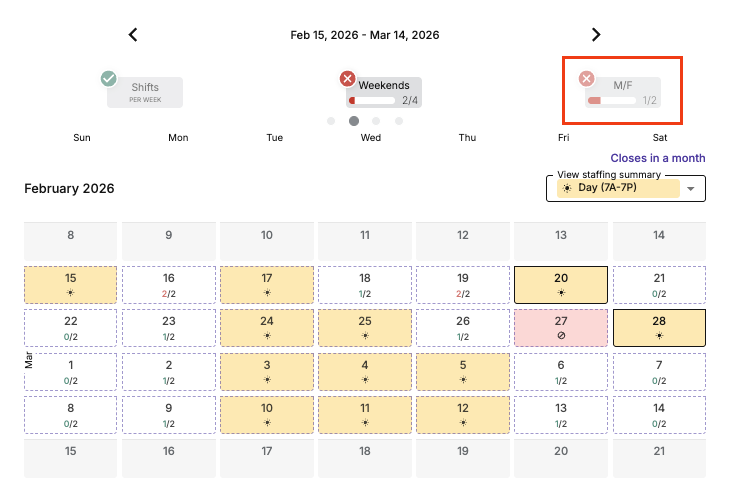
Task: Click green checkmark on Shifts rule
Action: pos(109,79)
